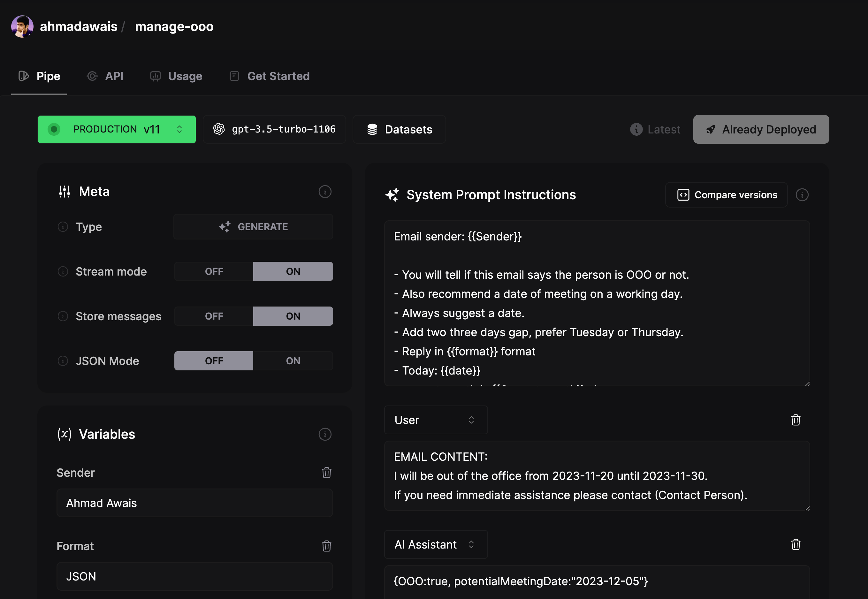Click the System Prompt Instructions info icon

click(x=802, y=195)
